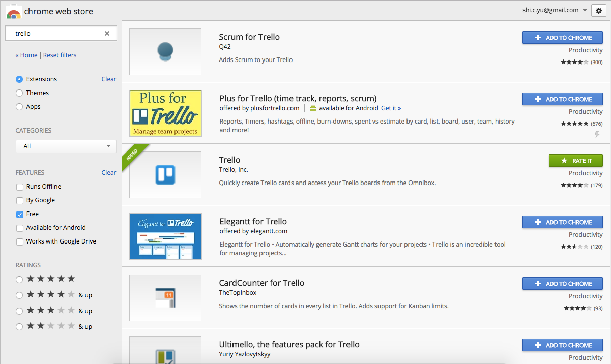Open the Trello extension title

pyautogui.click(x=229, y=160)
